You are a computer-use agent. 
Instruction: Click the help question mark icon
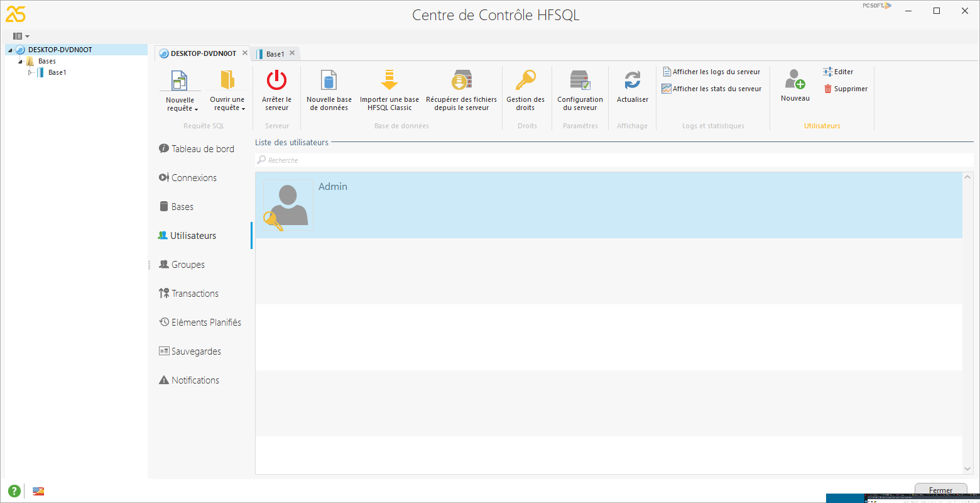[13, 490]
